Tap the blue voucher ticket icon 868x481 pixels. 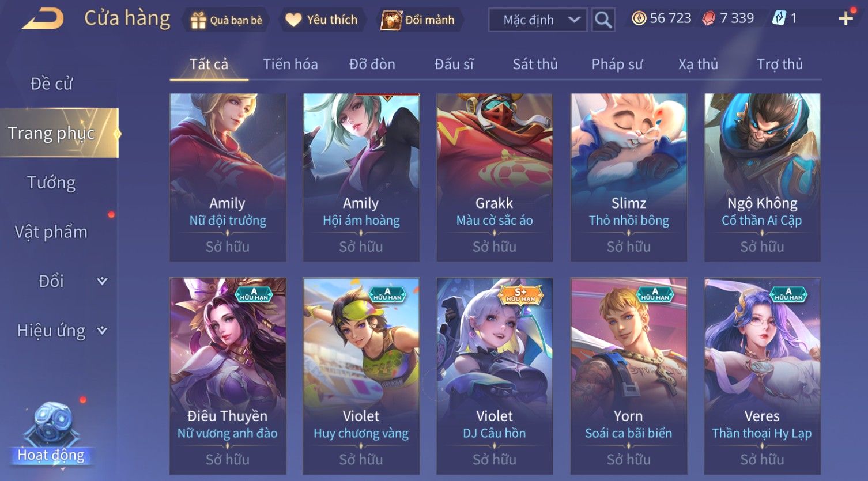(779, 18)
